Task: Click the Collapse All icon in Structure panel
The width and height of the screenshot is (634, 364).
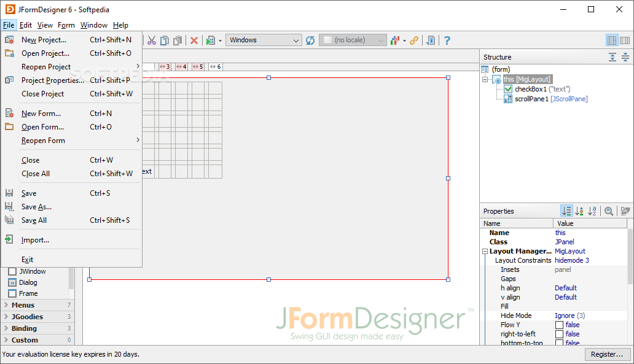Action: [x=625, y=57]
